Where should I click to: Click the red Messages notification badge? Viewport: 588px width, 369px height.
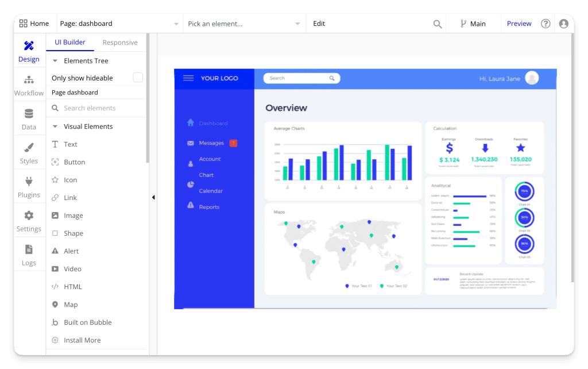coord(233,143)
